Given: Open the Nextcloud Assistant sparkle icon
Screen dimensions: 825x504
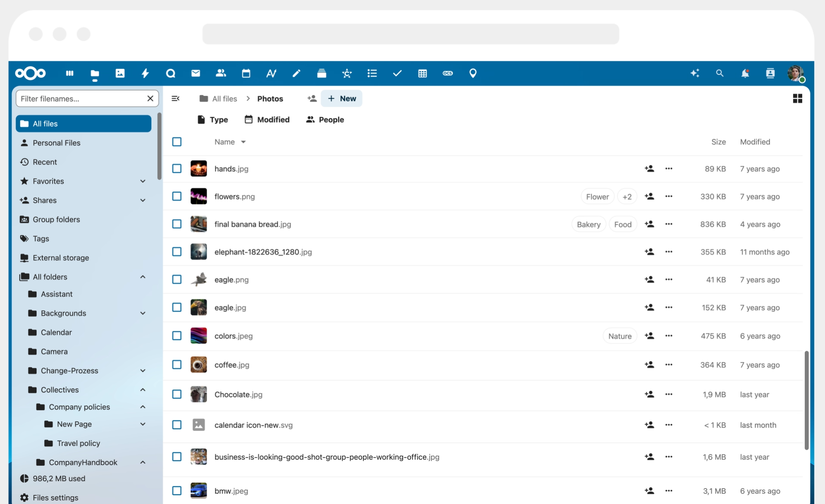Looking at the screenshot, I should (x=695, y=74).
